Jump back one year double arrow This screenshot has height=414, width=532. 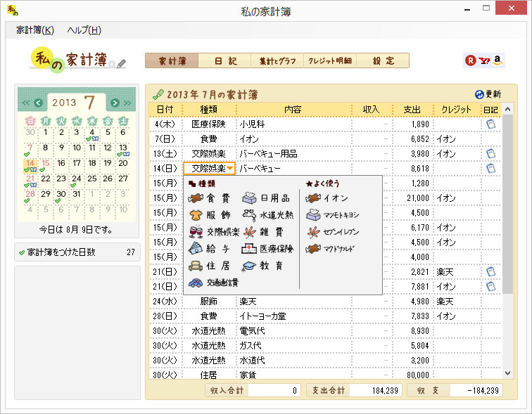26,103
